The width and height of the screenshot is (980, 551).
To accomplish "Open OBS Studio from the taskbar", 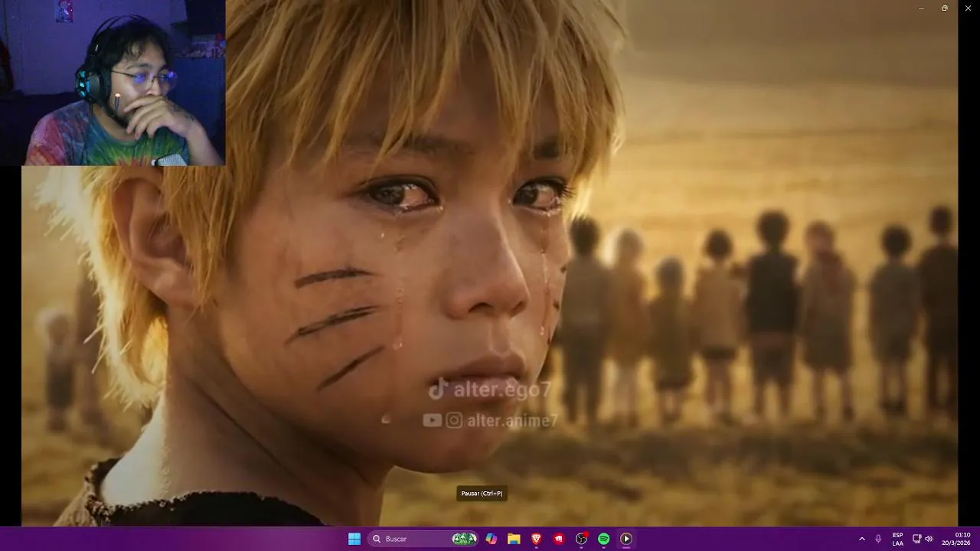I will (x=581, y=539).
